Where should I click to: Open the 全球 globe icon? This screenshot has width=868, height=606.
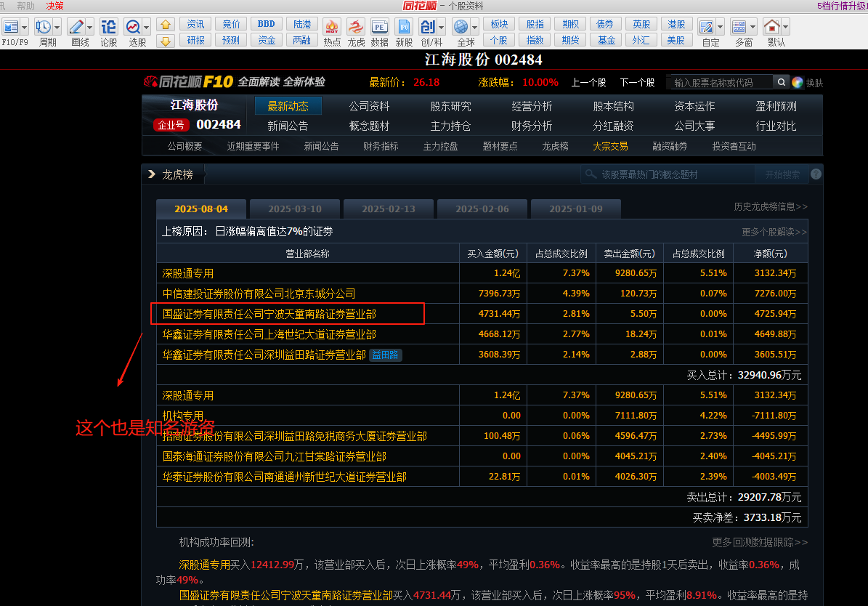pyautogui.click(x=461, y=27)
